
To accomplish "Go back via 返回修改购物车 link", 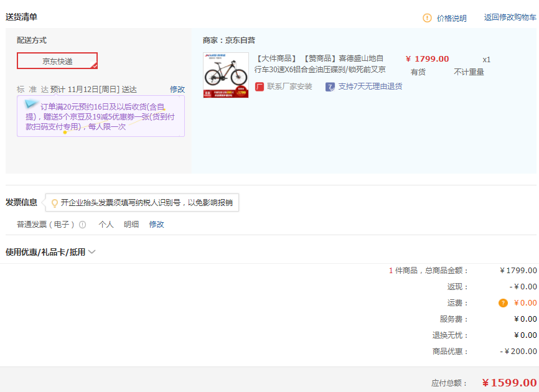I will coord(510,17).
